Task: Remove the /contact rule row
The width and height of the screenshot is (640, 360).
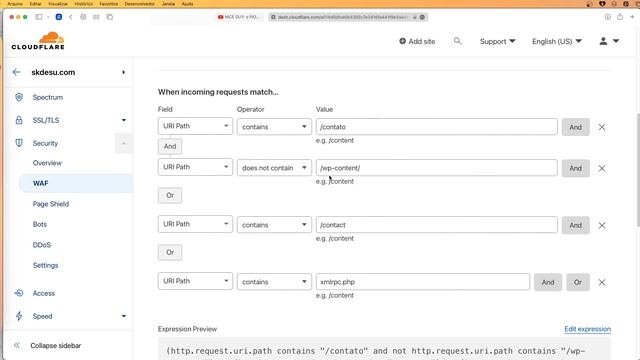Action: coord(602,225)
